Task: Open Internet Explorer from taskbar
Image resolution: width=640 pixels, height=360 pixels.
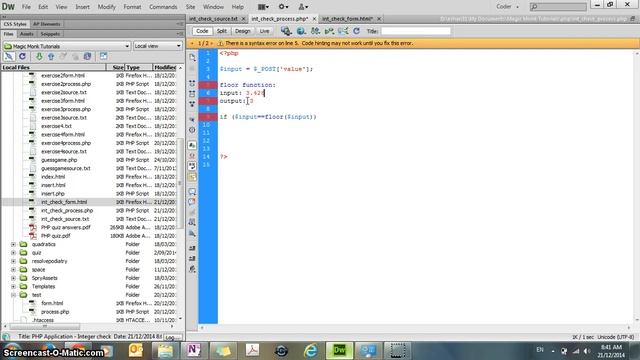Action: [311, 350]
